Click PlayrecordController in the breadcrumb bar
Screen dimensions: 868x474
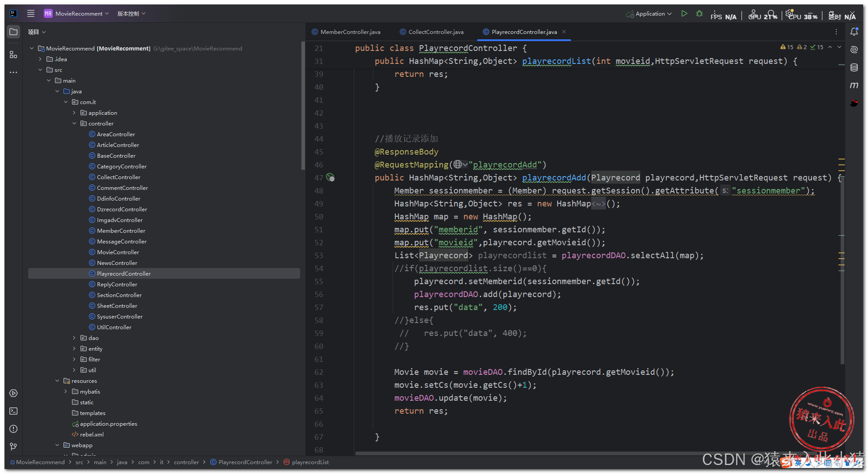(241, 462)
